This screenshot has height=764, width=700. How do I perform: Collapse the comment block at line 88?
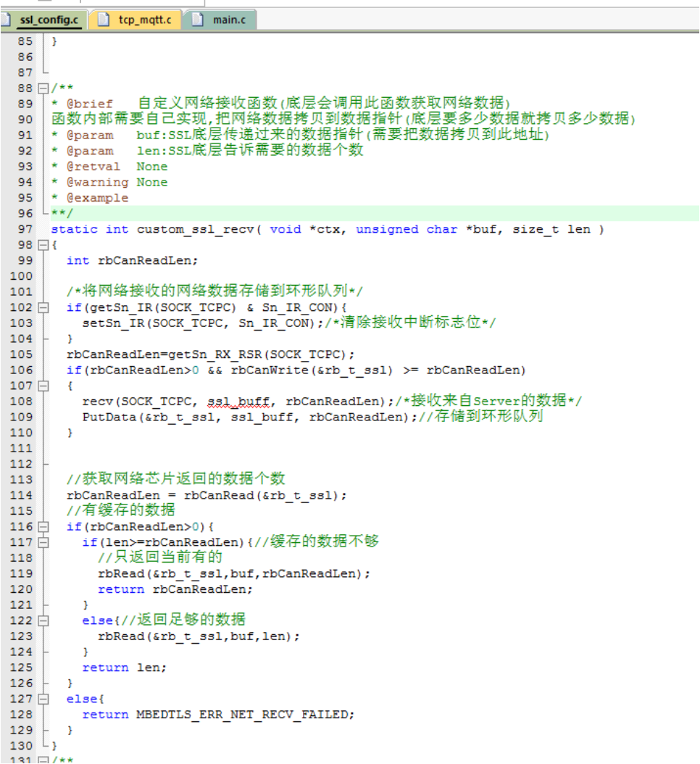pos(42,88)
